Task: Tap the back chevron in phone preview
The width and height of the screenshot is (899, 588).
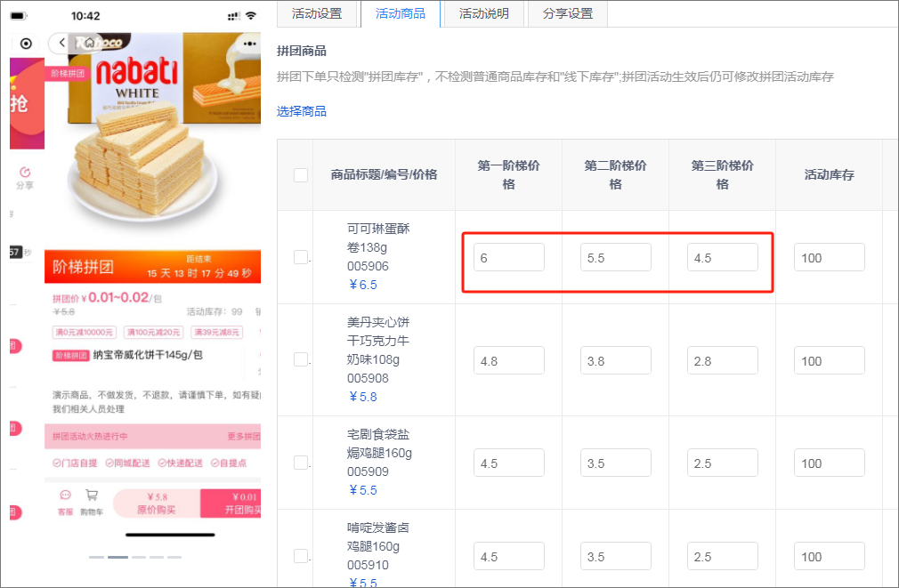Action: (62, 43)
